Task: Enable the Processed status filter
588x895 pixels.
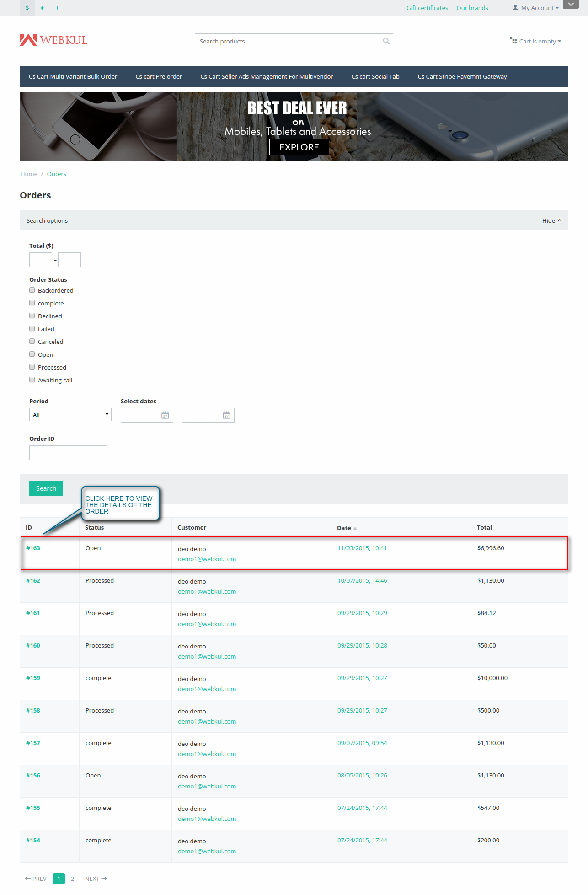Action: click(x=32, y=367)
